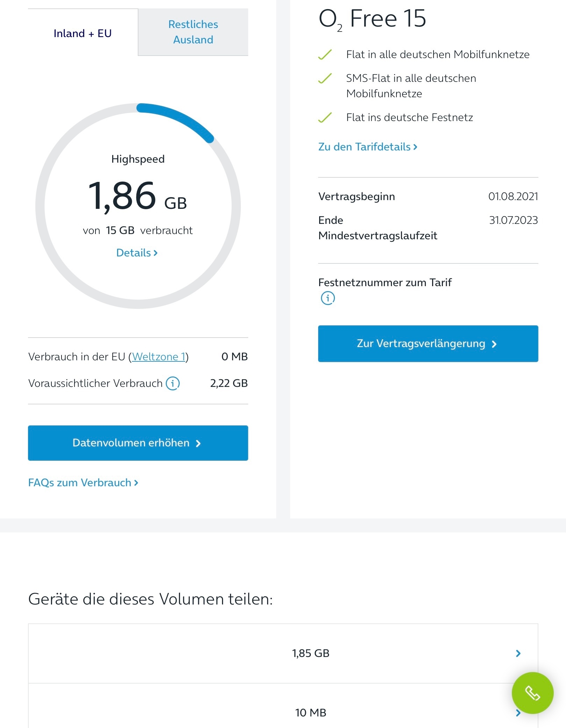Show info icon under Festnetznummer zum Tarif

tap(328, 298)
